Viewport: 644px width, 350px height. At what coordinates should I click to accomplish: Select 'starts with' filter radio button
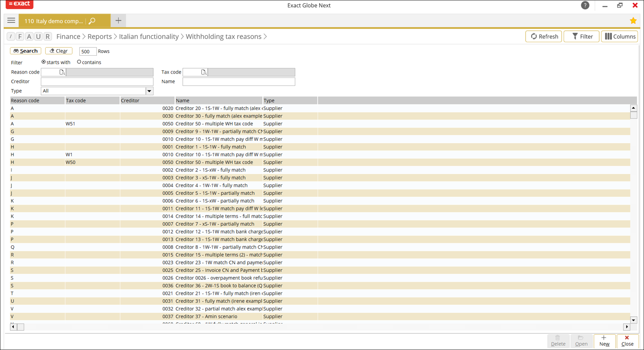[43, 62]
